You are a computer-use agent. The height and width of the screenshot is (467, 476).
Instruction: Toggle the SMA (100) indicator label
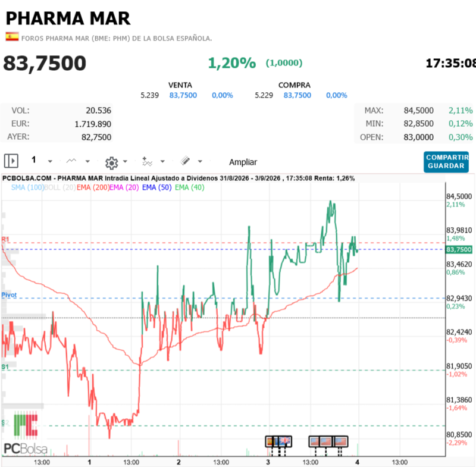(x=27, y=187)
